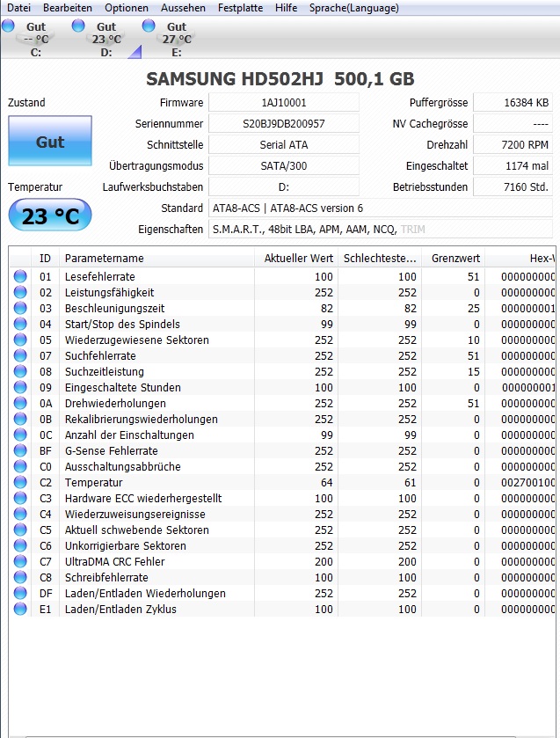
Task: Click status orb for Rekalibrierungswiederholungen row
Action: coord(20,419)
